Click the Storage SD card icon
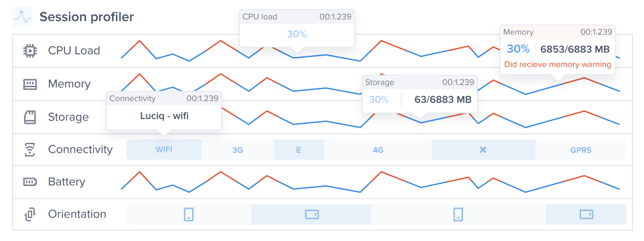644x241 pixels. [30, 117]
